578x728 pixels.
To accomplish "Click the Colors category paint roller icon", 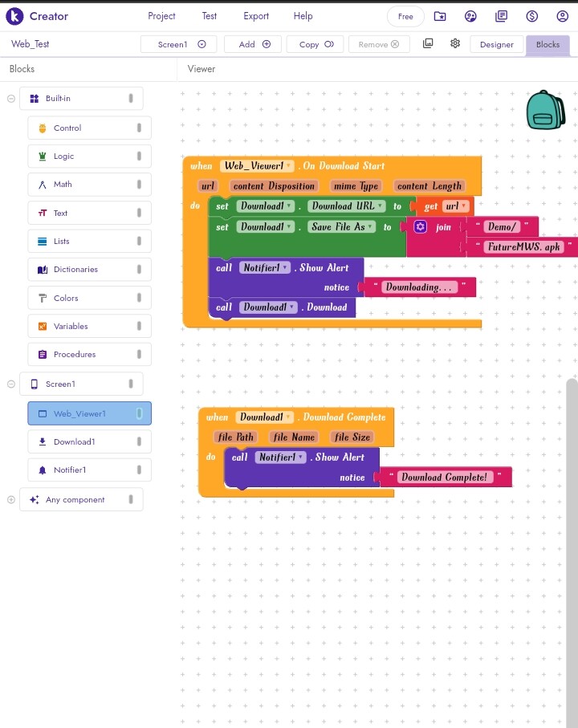I will coord(43,298).
